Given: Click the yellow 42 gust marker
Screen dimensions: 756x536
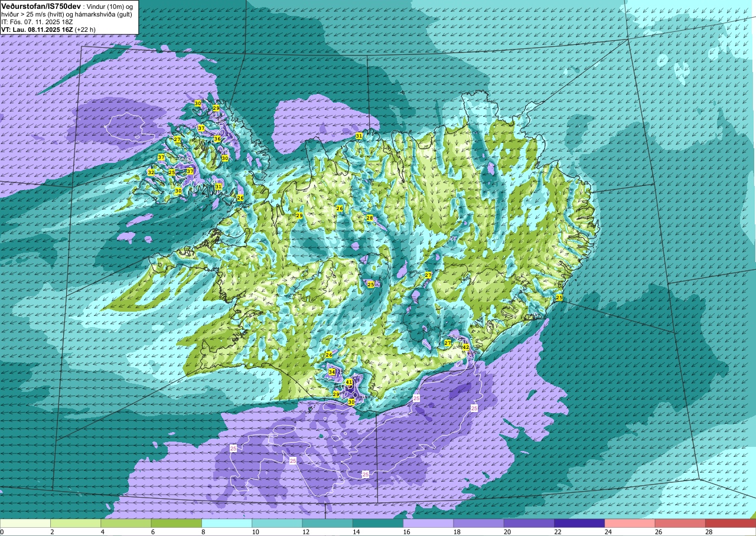Looking at the screenshot, I should click(x=465, y=347).
